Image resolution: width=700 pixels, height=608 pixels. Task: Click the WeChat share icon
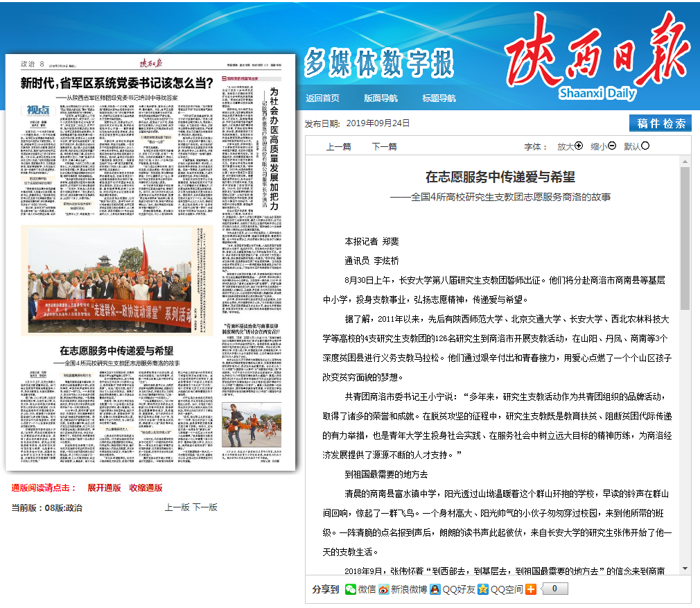pyautogui.click(x=351, y=589)
